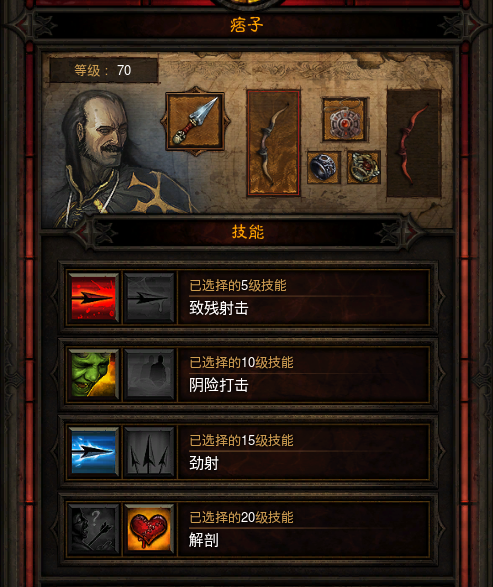Choose the blue Powered Shot arrow icon
493x587 pixels.
pos(93,452)
